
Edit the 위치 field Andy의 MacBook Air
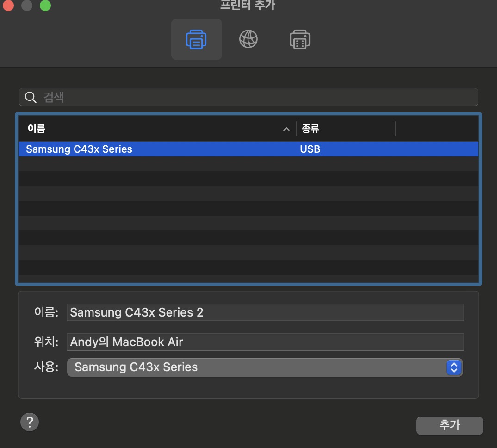click(265, 342)
